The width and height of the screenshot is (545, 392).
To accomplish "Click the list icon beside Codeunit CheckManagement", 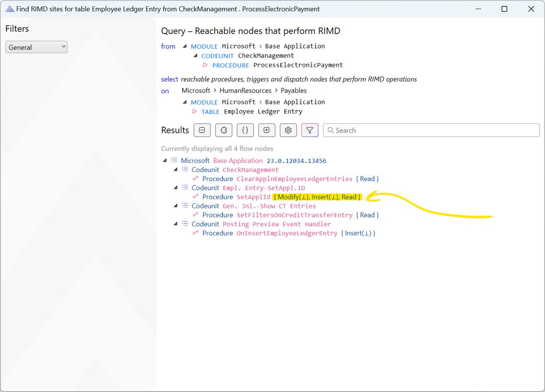I will pos(185,170).
